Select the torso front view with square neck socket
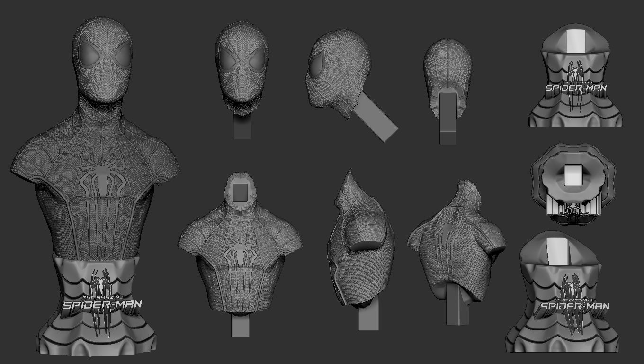The width and height of the screenshot is (644, 364). (240, 254)
